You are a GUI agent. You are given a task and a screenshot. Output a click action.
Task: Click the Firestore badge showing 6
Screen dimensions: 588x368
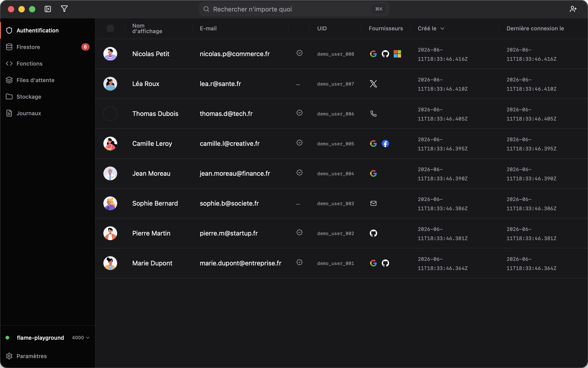point(85,47)
